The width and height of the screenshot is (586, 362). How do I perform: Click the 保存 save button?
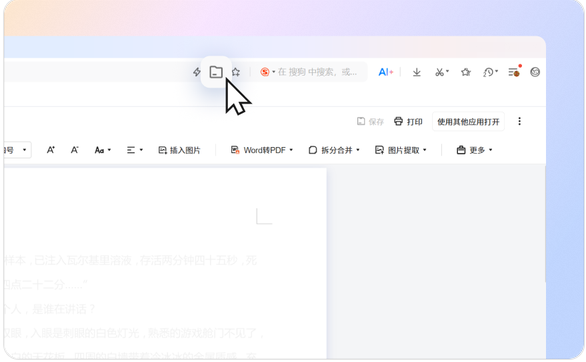coord(370,121)
